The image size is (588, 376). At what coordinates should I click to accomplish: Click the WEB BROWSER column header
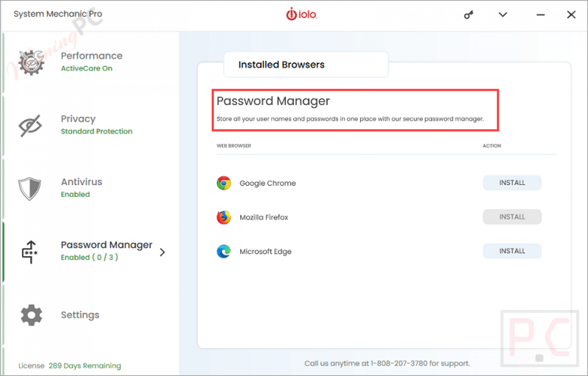pos(234,146)
